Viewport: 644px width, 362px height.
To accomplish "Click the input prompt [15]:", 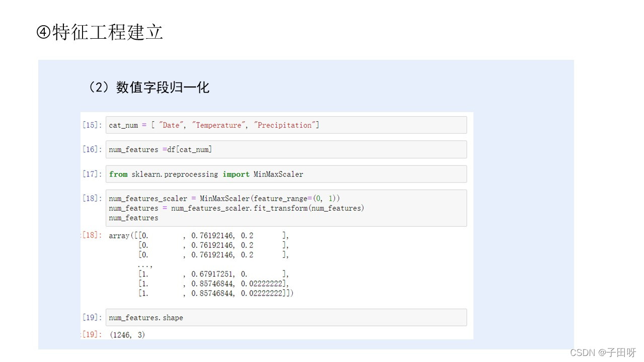I will point(93,125).
